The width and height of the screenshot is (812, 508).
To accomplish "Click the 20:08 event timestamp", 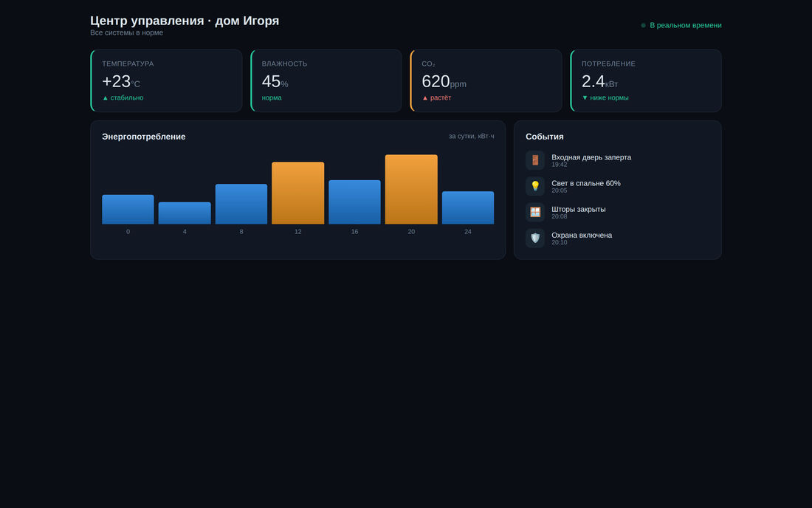I will (x=560, y=216).
